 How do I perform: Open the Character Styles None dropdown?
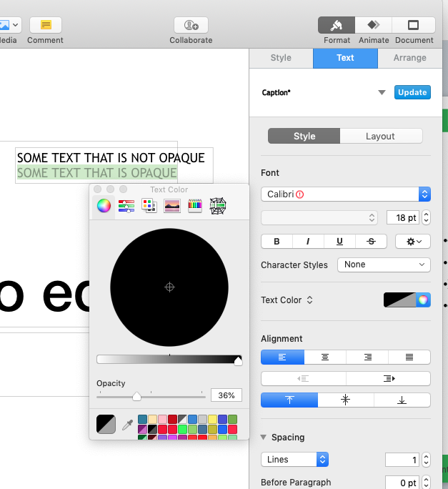(384, 265)
